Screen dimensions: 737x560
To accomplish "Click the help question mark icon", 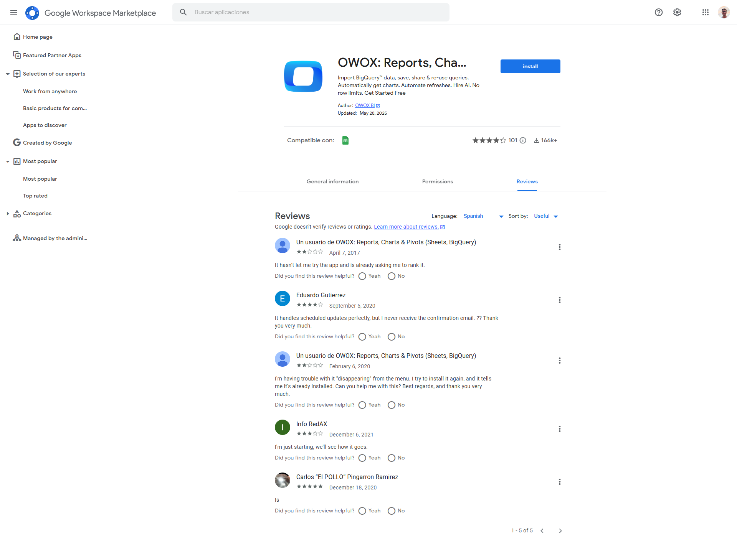I will [x=659, y=12].
